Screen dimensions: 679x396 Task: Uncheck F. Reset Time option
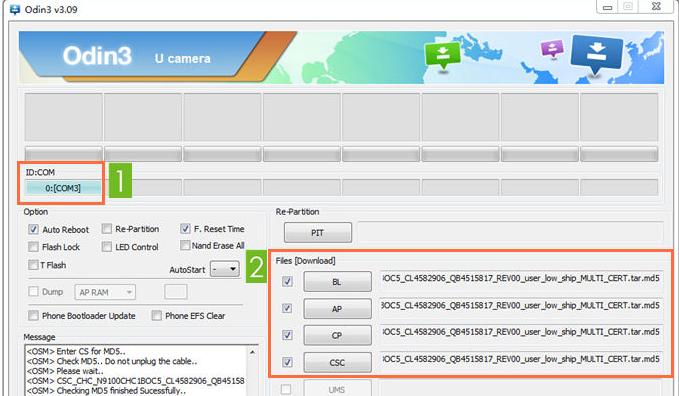pyautogui.click(x=185, y=228)
